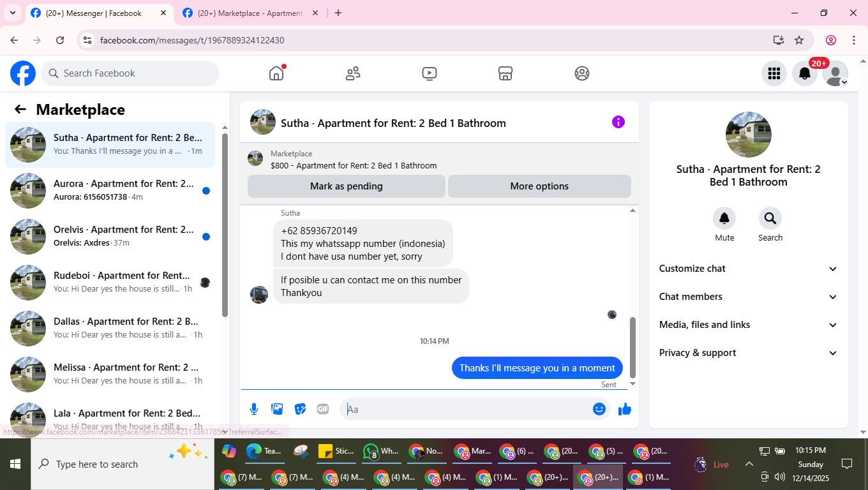Expand the Privacy & support section
This screenshot has height=490, width=868.
coord(749,353)
